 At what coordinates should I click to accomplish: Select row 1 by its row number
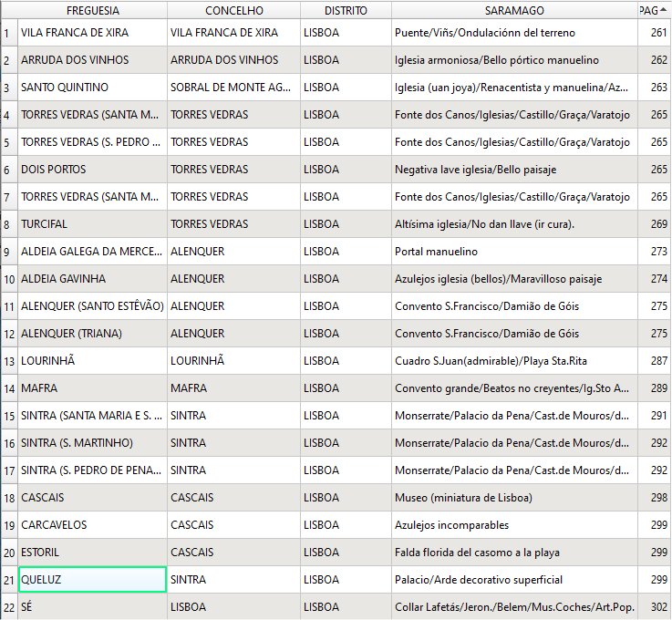coord(7,33)
